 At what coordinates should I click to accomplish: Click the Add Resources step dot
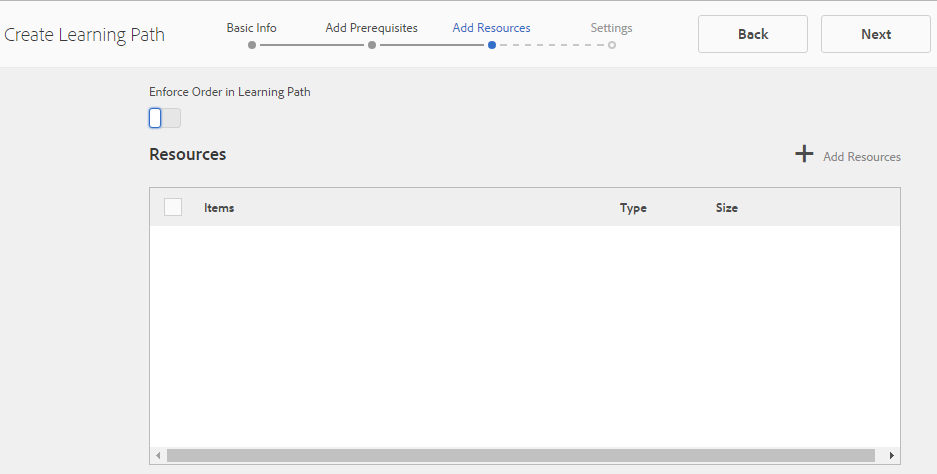(491, 45)
